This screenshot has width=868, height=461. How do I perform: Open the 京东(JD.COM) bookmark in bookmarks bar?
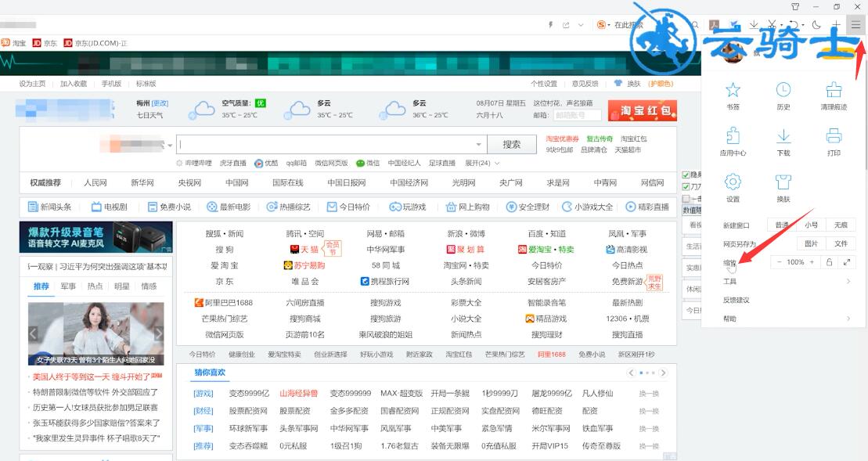[95, 42]
